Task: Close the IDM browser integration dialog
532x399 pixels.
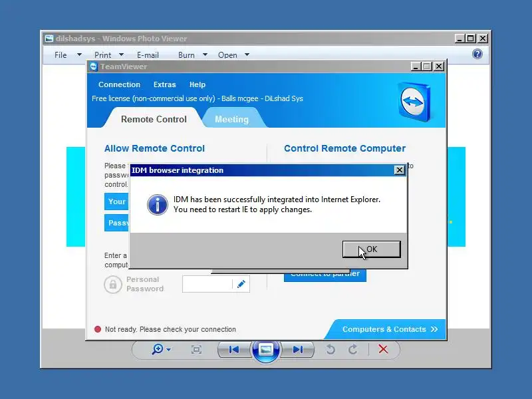Action: click(400, 170)
